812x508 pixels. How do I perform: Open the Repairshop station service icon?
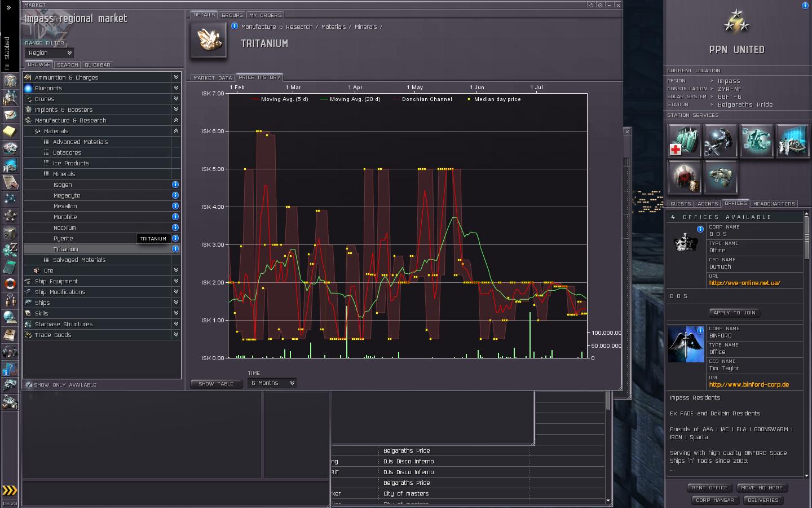pos(721,141)
